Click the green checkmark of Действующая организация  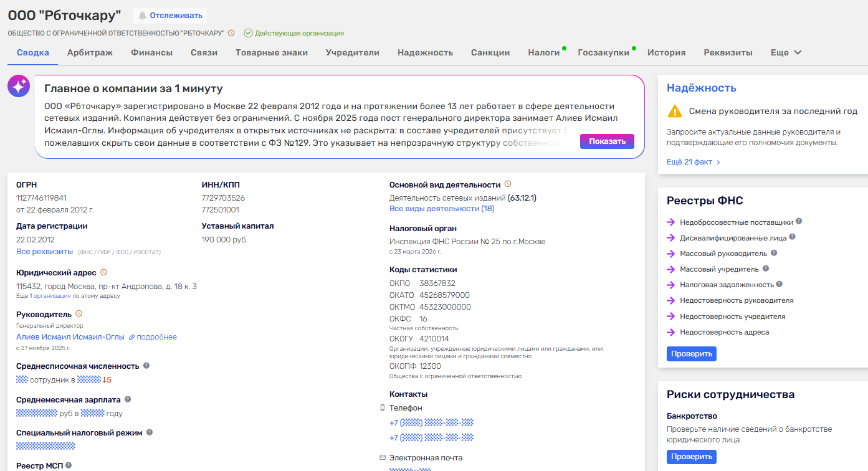click(248, 33)
